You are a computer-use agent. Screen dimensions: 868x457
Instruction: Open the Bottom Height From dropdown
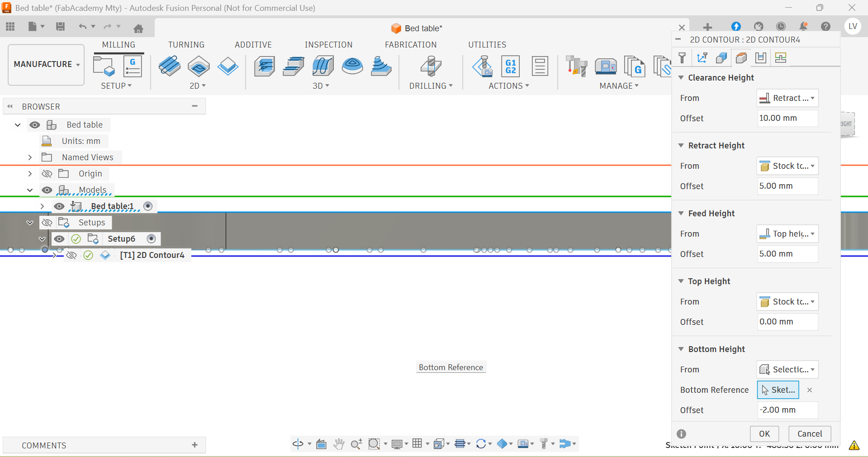pos(787,370)
